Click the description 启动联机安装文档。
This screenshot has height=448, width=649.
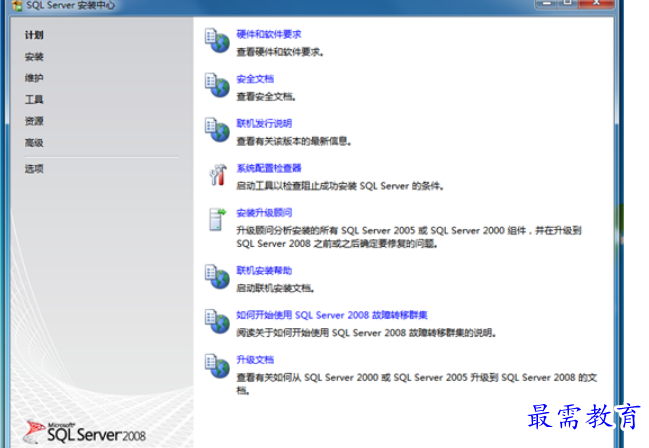(x=275, y=288)
